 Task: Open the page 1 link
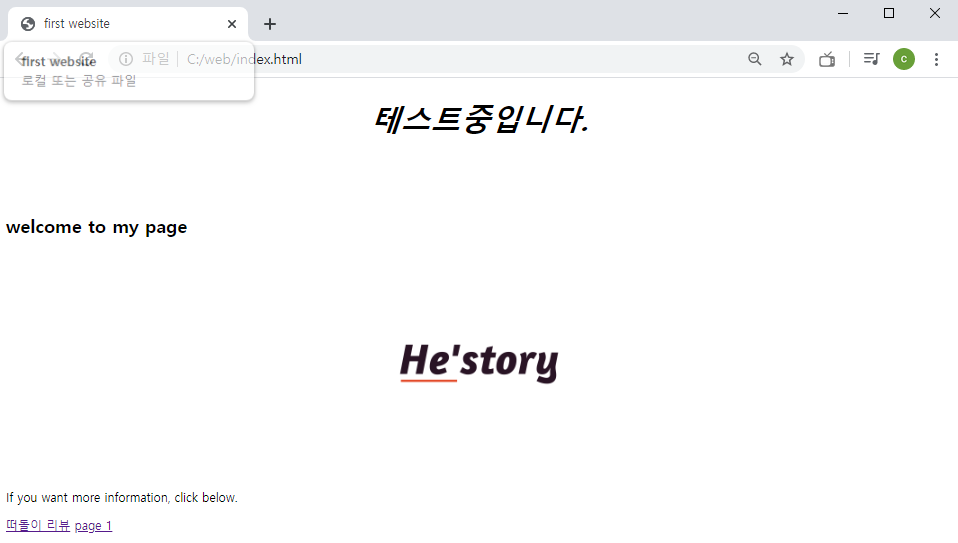[93, 525]
